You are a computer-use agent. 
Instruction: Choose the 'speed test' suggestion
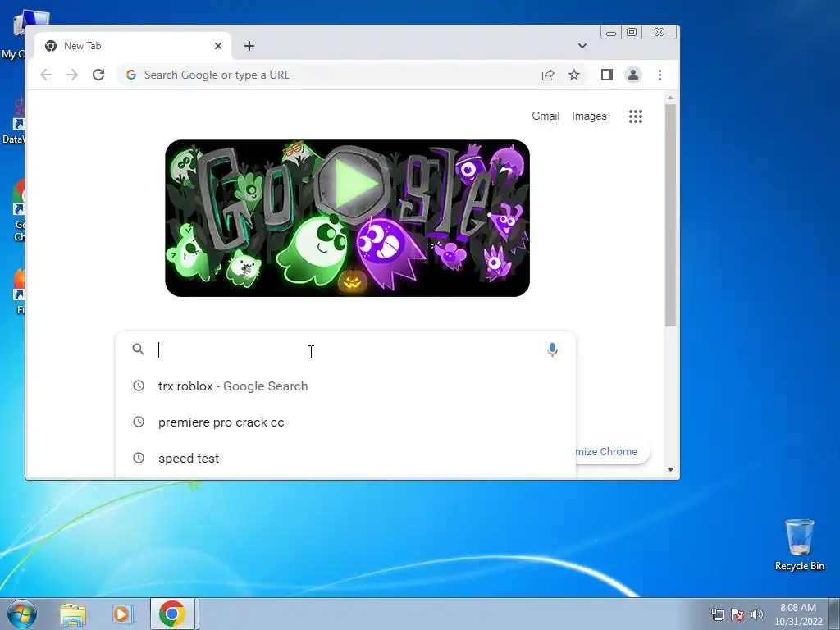pyautogui.click(x=345, y=458)
